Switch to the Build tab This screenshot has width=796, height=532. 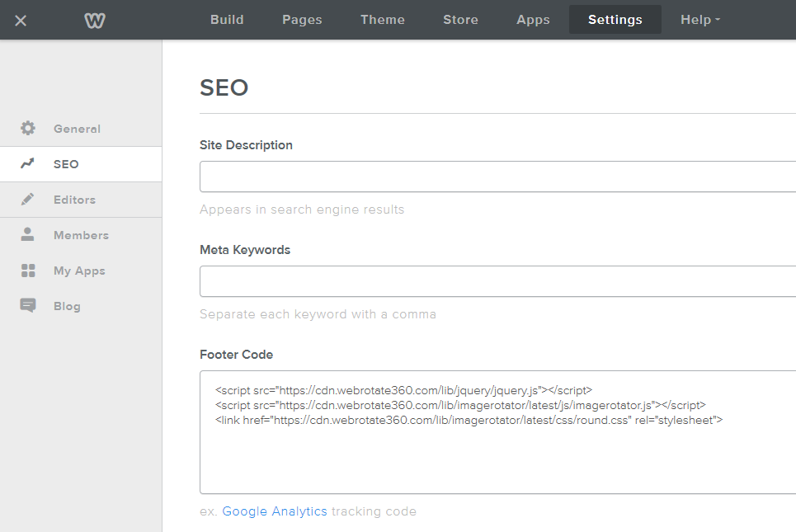(227, 20)
